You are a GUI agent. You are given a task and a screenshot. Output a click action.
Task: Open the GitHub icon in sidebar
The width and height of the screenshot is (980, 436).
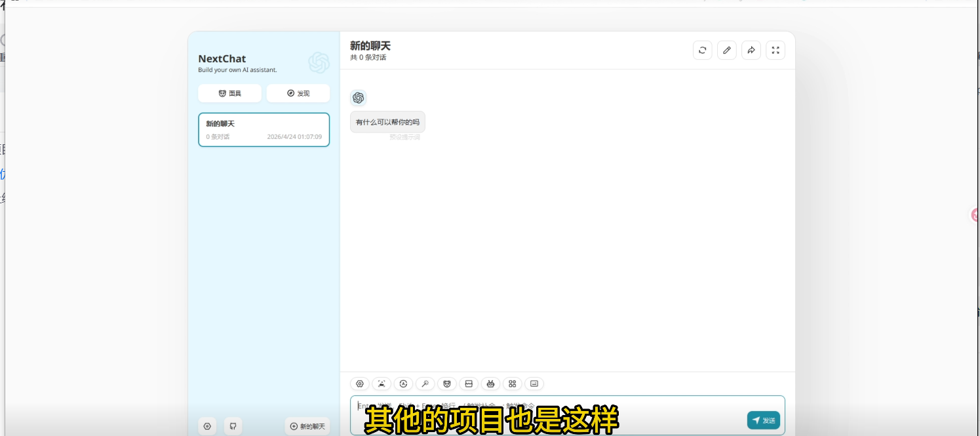pos(233,426)
